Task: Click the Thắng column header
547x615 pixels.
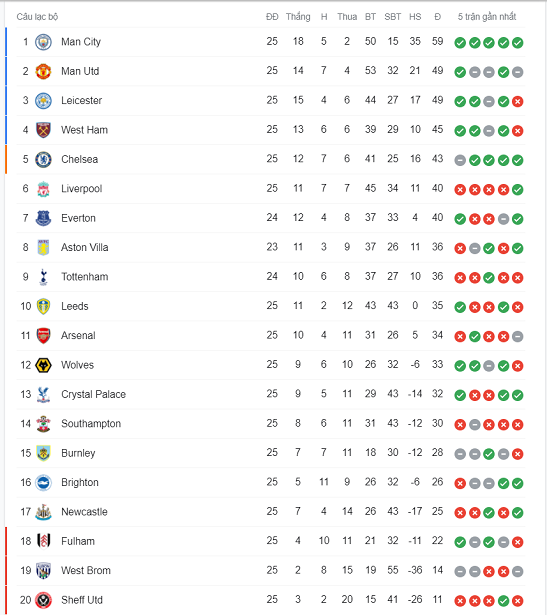Action: pos(298,17)
